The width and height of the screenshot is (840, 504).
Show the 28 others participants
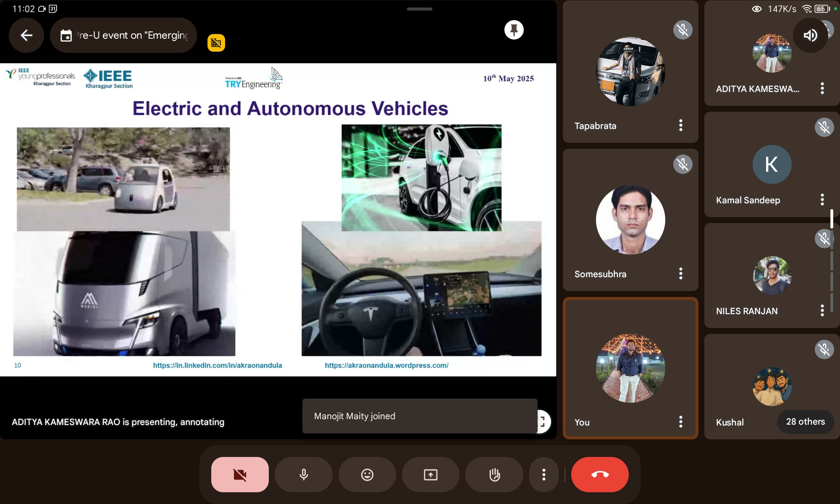pos(806,422)
